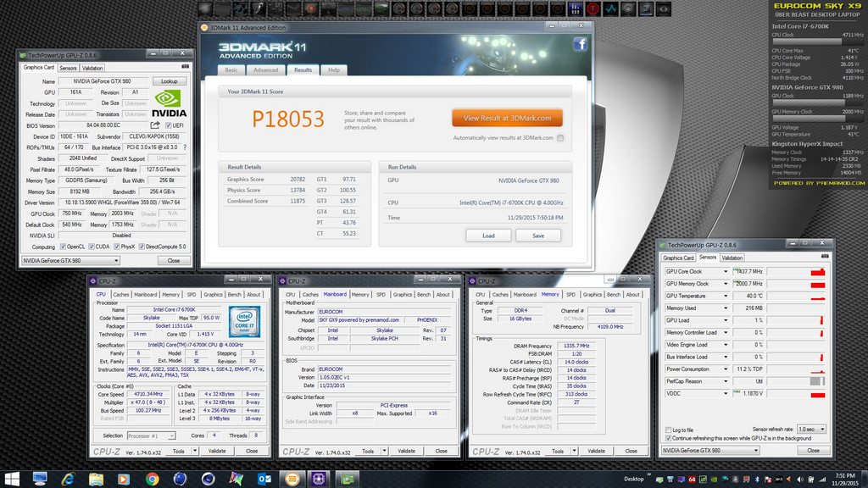Viewport: 868px width, 488px height.
Task: Open the Help tab in 3DMark 11
Action: tap(334, 70)
